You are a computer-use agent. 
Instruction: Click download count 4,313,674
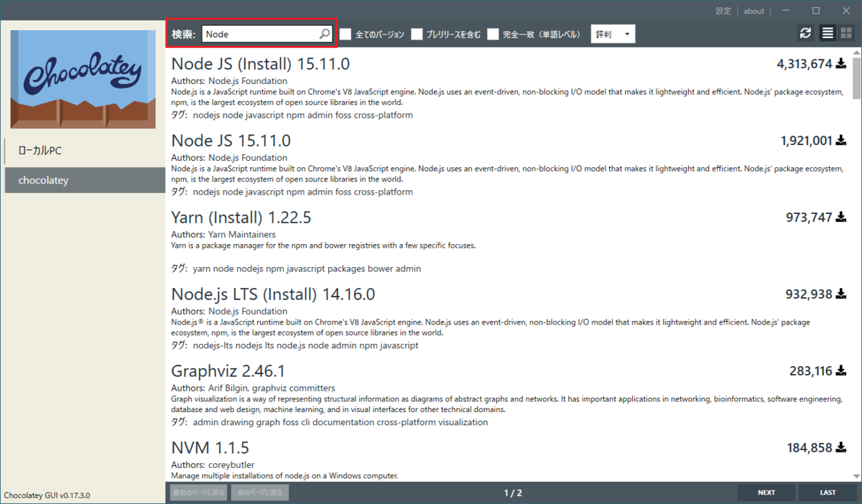(805, 64)
